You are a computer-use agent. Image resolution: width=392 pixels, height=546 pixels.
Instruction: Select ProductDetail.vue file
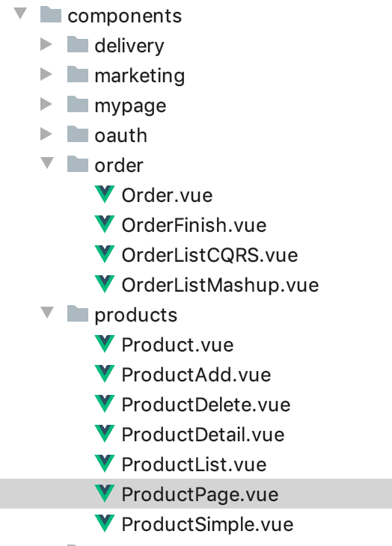203,435
